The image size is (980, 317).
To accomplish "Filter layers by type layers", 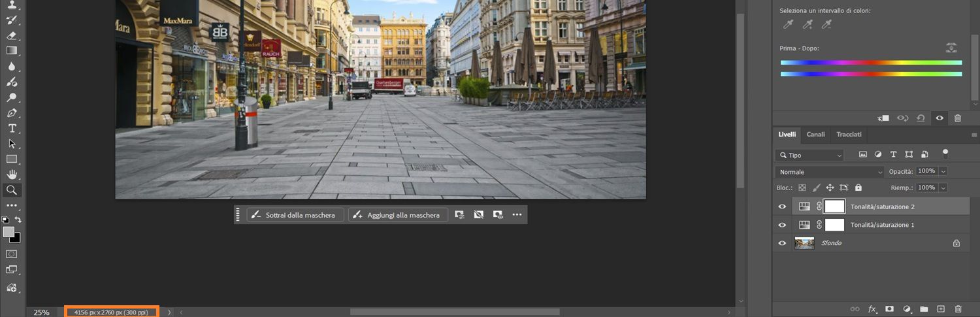I will (894, 155).
